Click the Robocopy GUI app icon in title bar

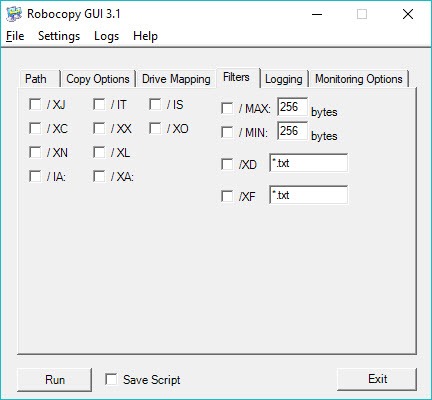[x=14, y=14]
